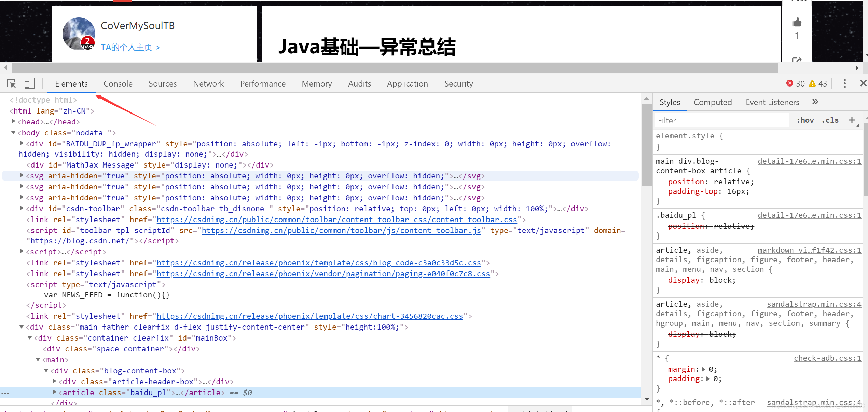Activate the inspect element picker icon
Image resolution: width=868 pixels, height=412 pixels.
pyautogui.click(x=11, y=83)
